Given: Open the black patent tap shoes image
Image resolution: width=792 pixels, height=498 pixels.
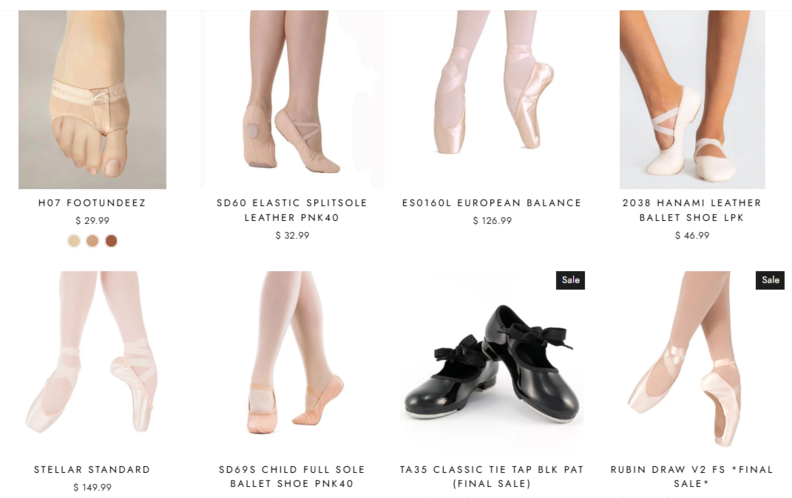Looking at the screenshot, I should [492, 361].
